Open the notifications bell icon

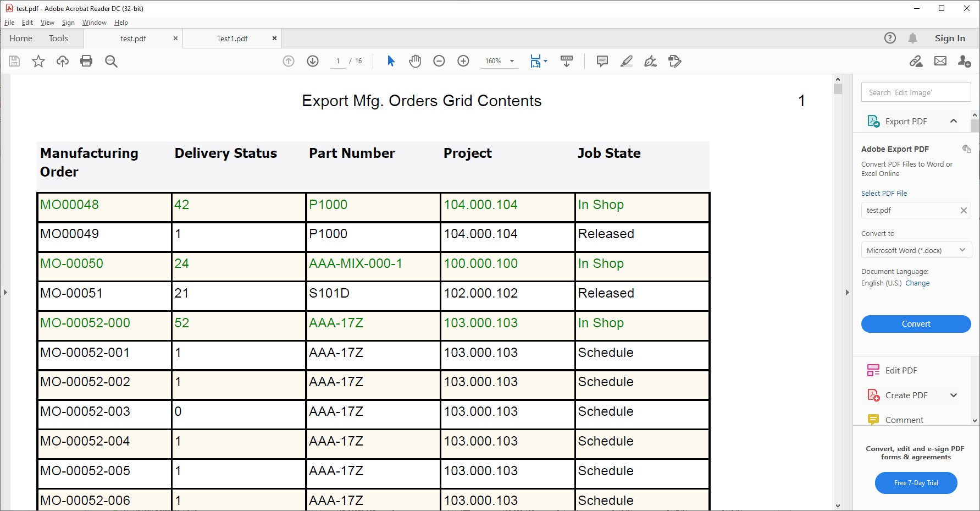(913, 38)
